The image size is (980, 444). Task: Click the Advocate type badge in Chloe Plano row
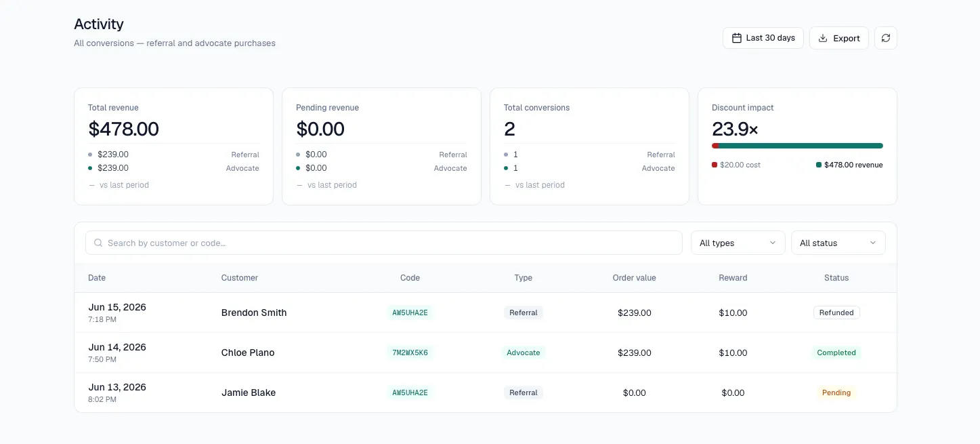pyautogui.click(x=524, y=352)
